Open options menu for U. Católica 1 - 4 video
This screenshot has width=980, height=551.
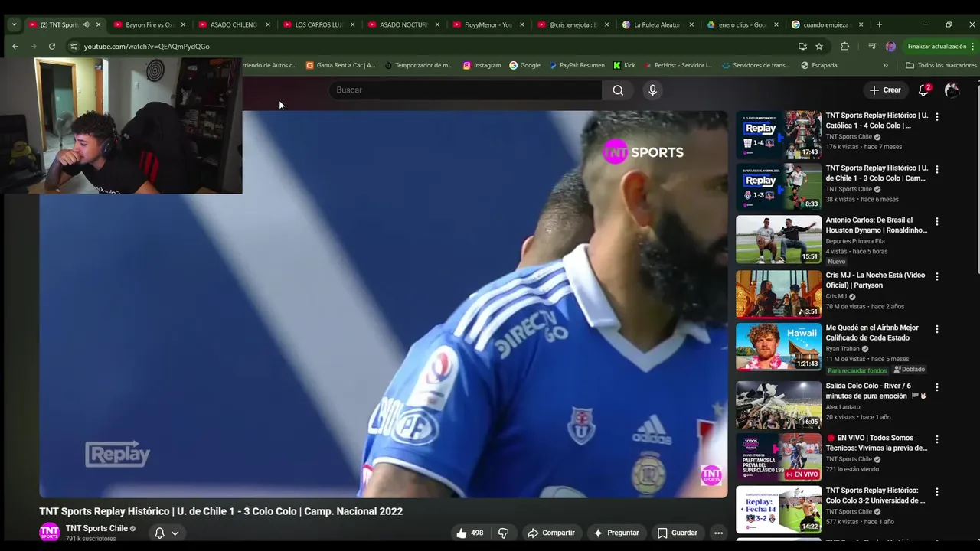click(x=936, y=117)
